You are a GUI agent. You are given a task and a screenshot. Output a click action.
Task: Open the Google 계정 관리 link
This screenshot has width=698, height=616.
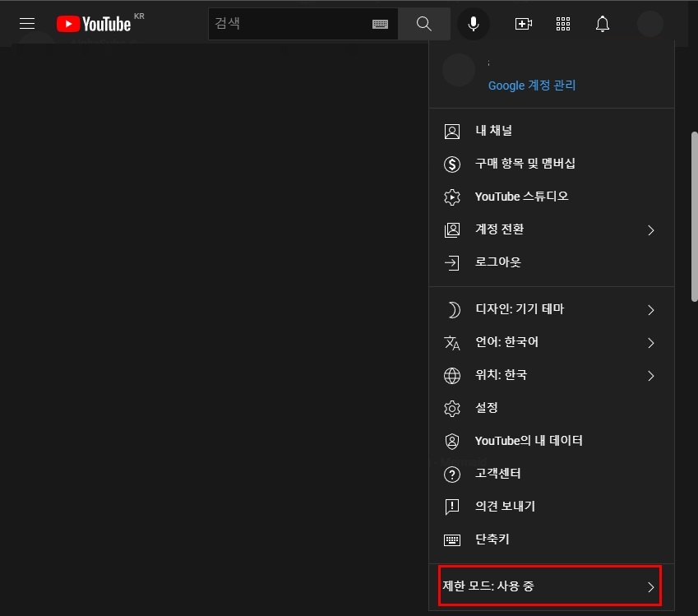point(532,86)
